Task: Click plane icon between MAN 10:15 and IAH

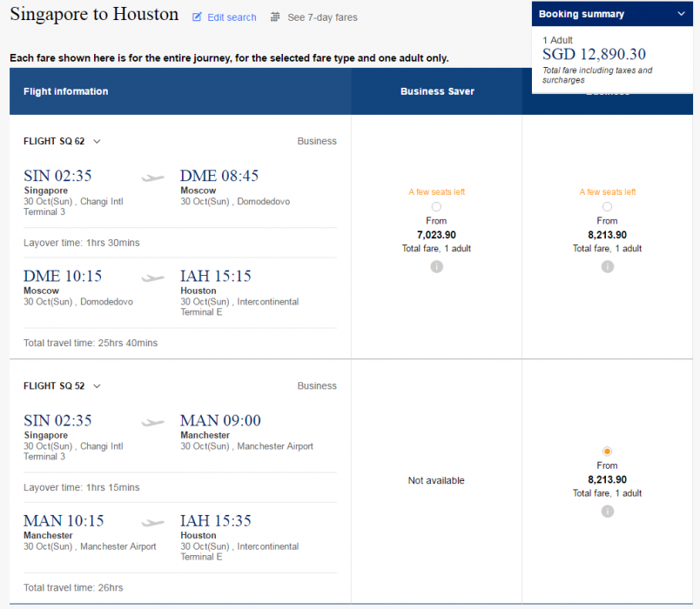Action: [x=153, y=523]
